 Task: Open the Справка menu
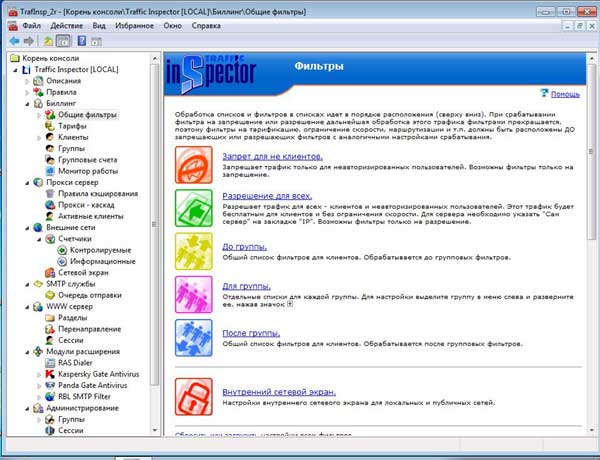tap(206, 26)
